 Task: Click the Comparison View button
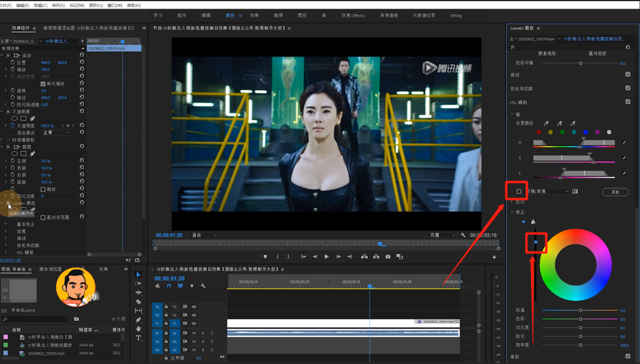tap(399, 257)
